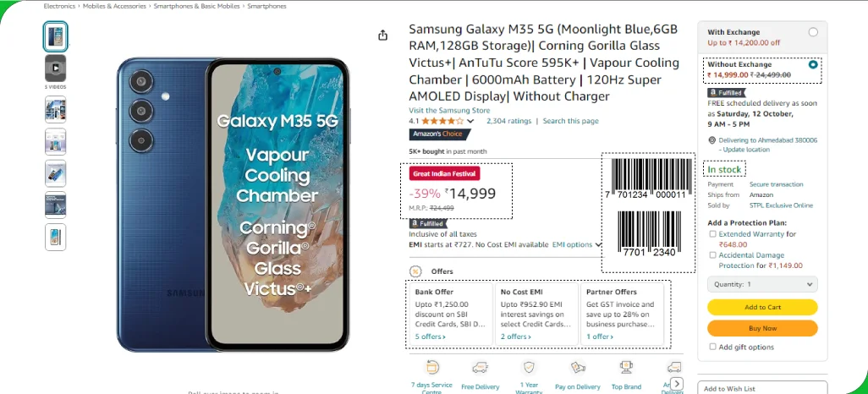The image size is (868, 394).
Task: Select the Without Exchange radio option
Action: [813, 64]
